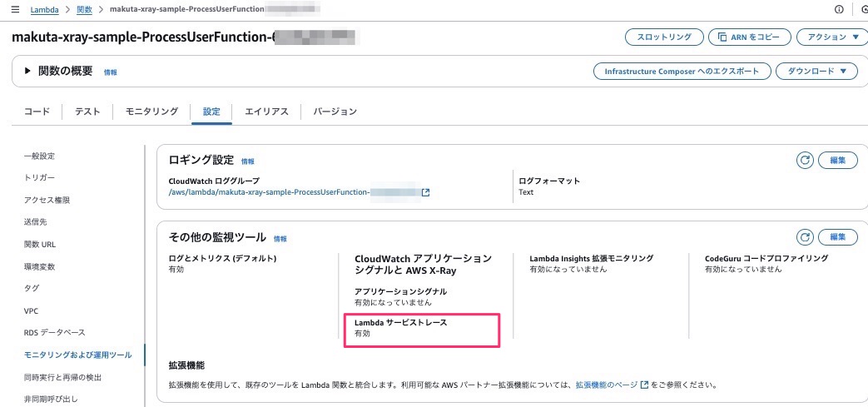Screen dimensions: 868x407
Task: Open 送信先 in the side menu
Action: (36, 222)
